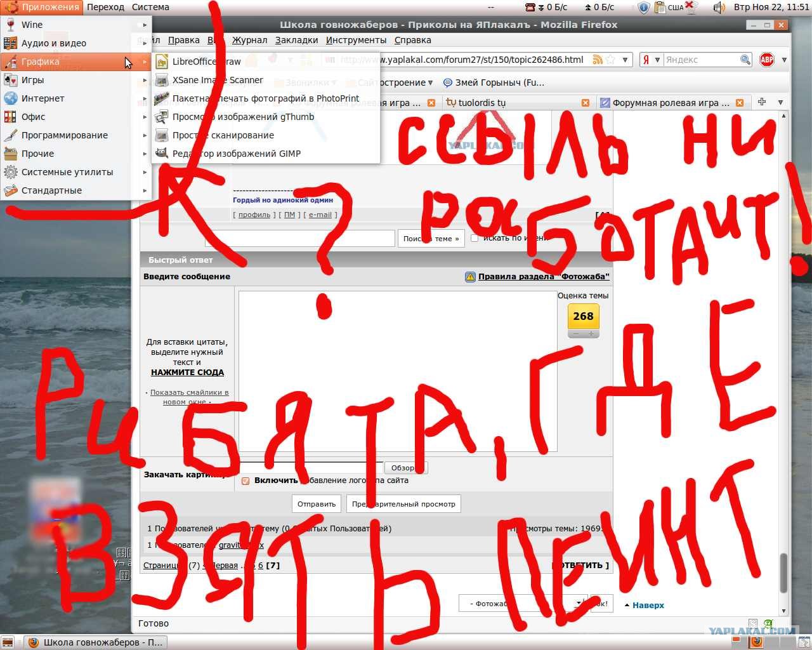Screen dimensions: 812x650
Task: Click the plus button under the 268 rating
Action: pos(591,334)
